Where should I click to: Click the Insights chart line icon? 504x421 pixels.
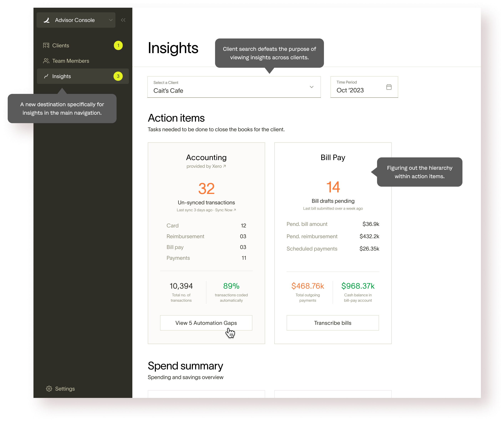point(46,76)
